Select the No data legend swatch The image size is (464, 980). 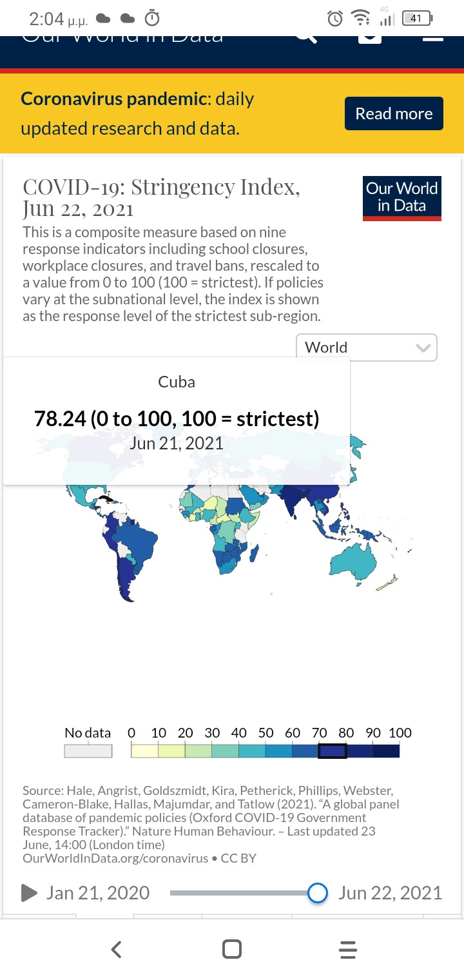point(88,751)
